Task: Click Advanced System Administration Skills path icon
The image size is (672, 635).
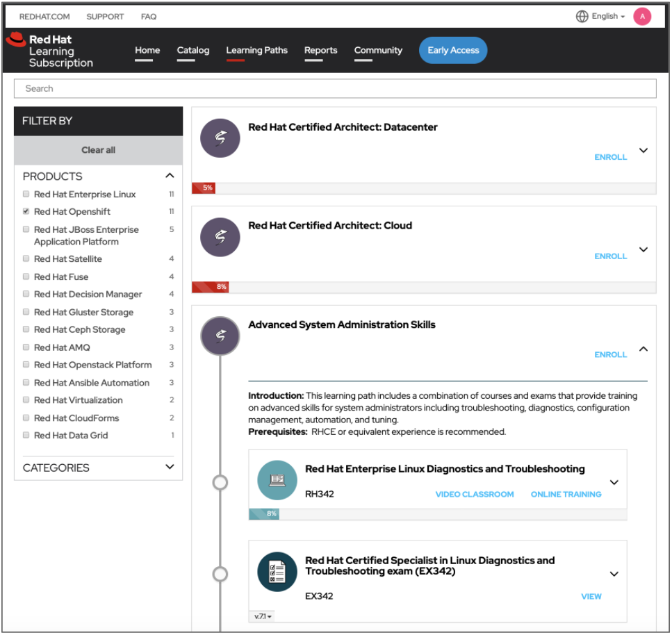Action: pyautogui.click(x=220, y=337)
